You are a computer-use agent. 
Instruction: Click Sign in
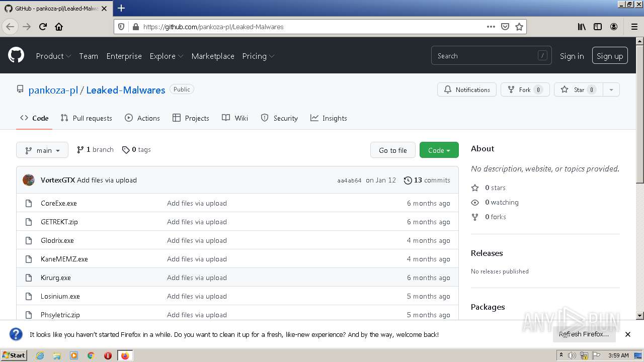[x=572, y=56]
